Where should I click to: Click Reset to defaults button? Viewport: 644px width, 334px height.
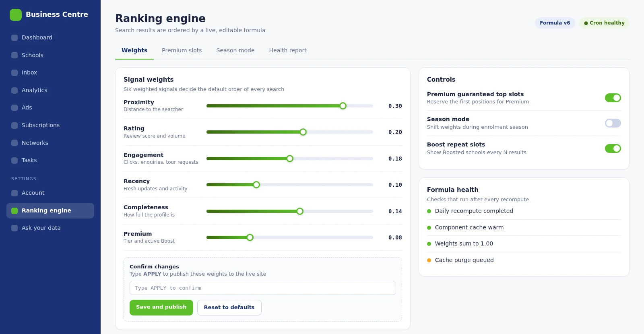229,307
